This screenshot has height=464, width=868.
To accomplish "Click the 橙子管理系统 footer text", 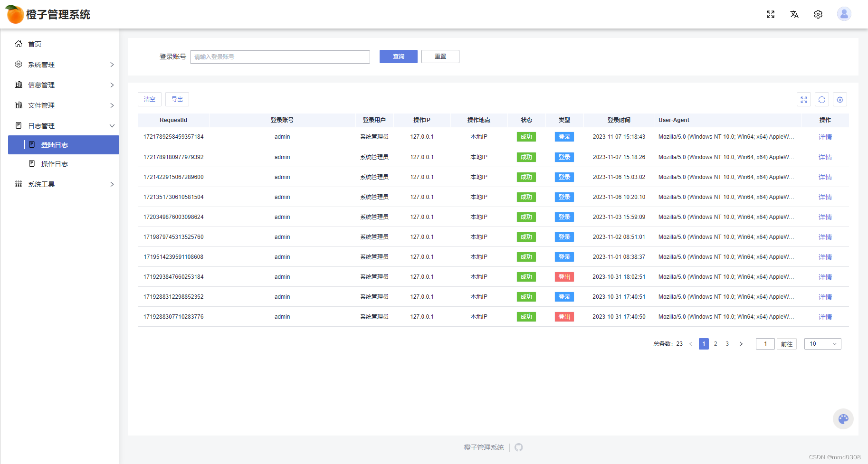I will tap(484, 447).
